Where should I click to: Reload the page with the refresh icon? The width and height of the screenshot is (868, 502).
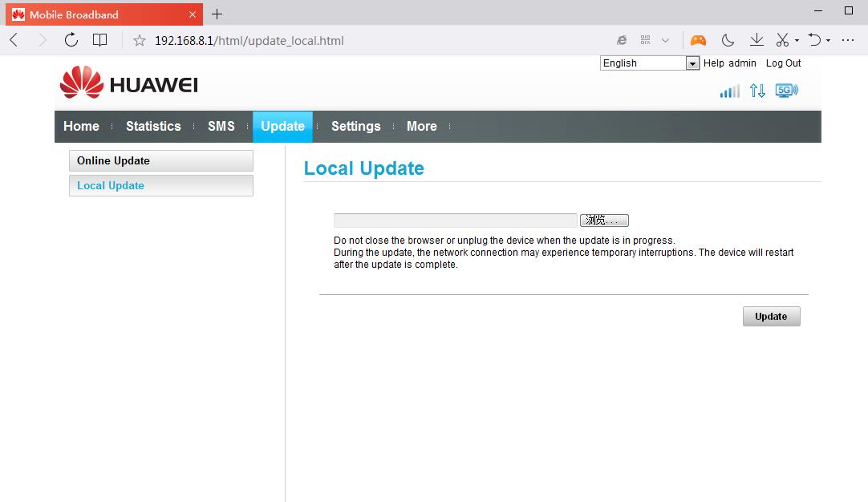pyautogui.click(x=71, y=40)
